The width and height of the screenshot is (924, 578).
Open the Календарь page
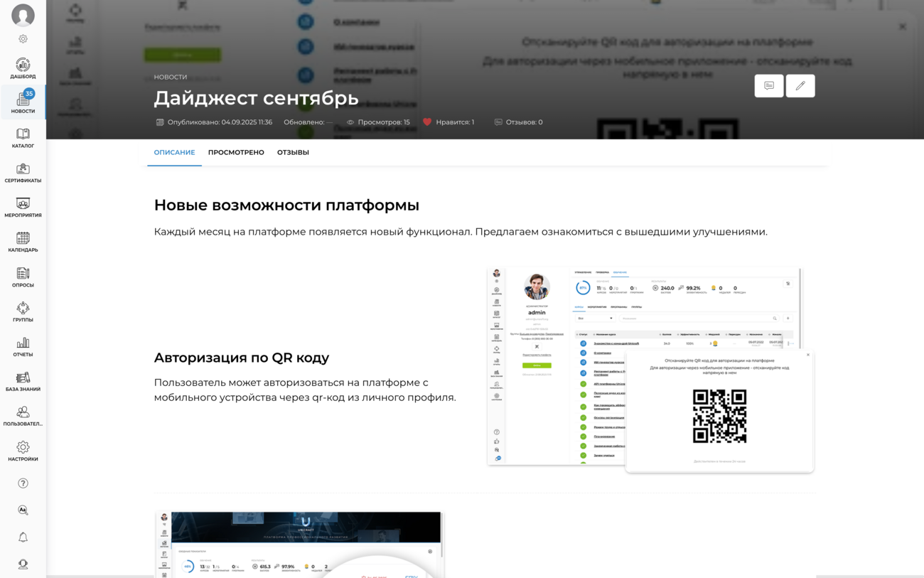point(23,242)
